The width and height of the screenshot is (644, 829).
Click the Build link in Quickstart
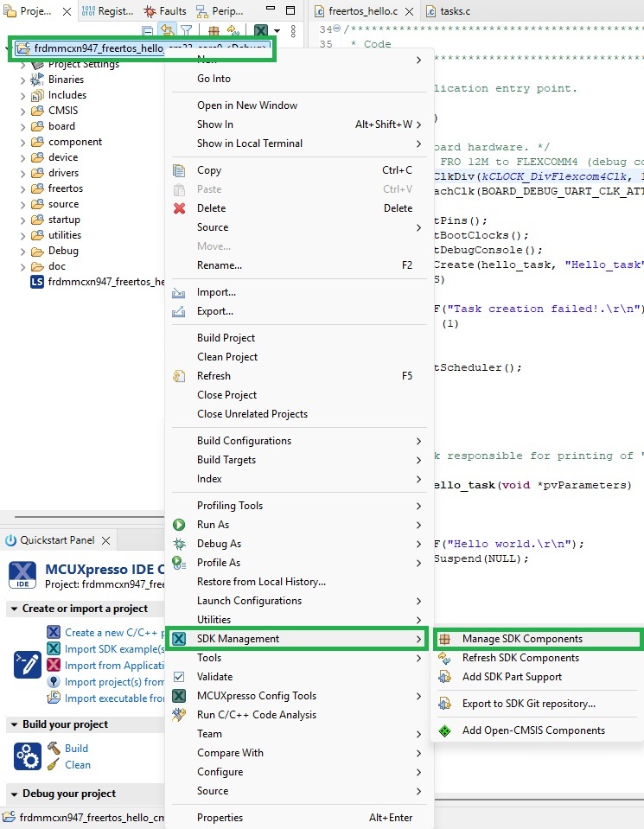click(x=76, y=748)
